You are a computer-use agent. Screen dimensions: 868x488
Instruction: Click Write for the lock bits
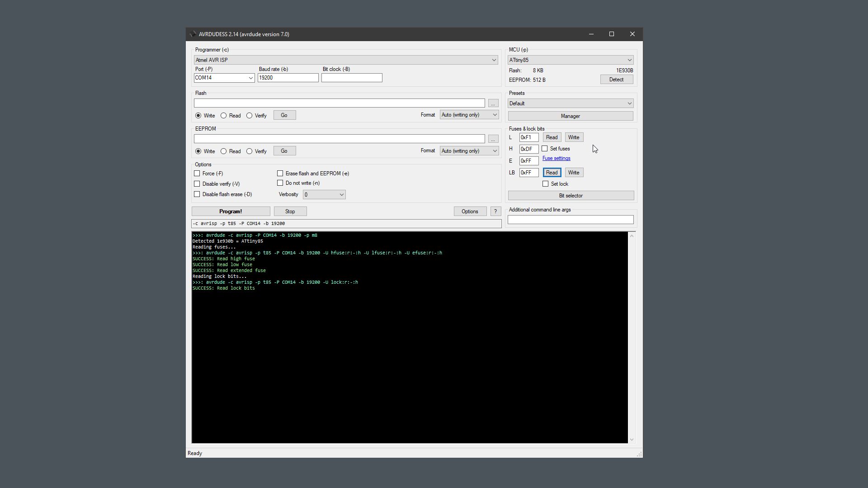(x=574, y=172)
